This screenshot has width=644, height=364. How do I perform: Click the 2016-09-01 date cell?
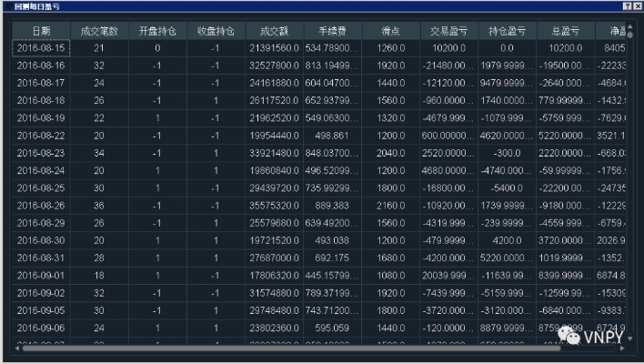pos(41,276)
